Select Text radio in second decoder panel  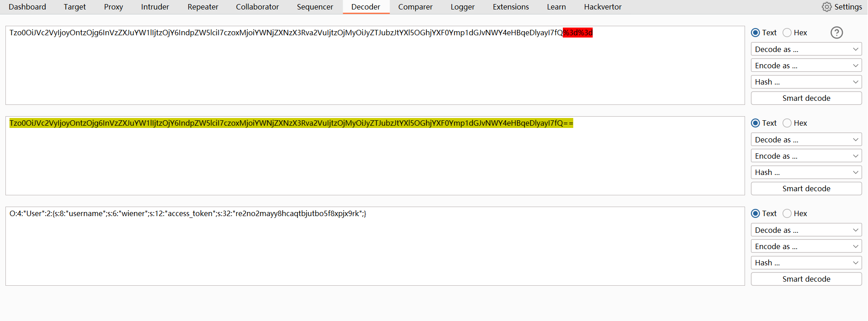pos(755,123)
